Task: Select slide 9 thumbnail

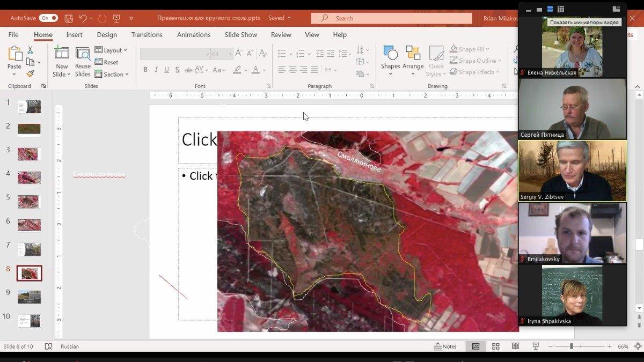Action: coord(29,297)
